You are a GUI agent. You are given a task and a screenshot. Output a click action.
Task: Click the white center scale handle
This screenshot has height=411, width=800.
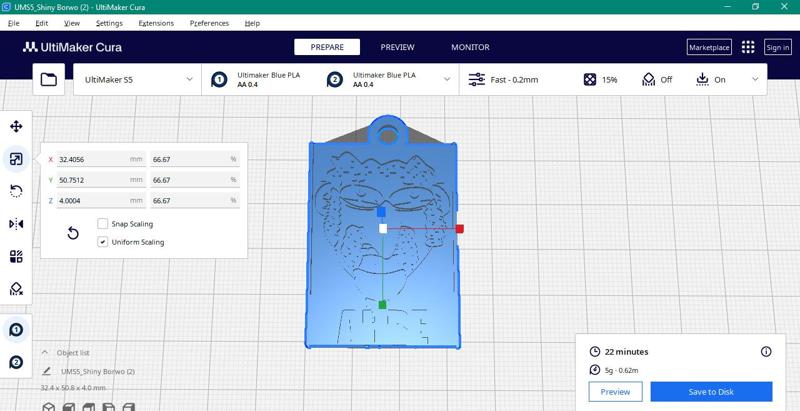(383, 228)
